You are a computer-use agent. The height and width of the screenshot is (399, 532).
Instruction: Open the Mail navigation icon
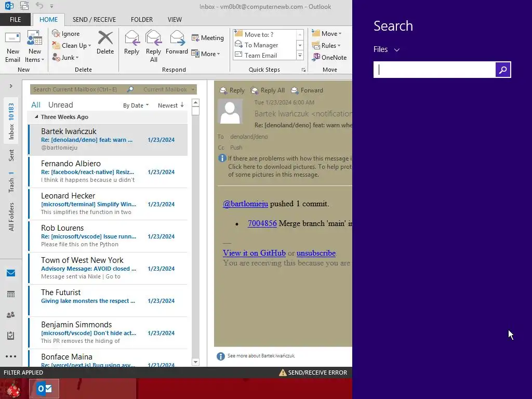[11, 273]
